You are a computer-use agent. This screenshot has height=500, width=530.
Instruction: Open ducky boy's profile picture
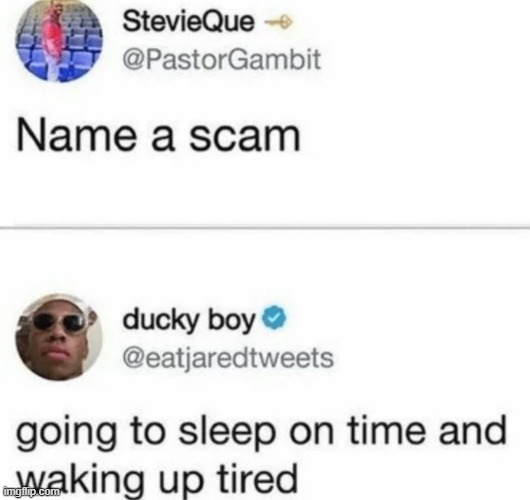[59, 337]
